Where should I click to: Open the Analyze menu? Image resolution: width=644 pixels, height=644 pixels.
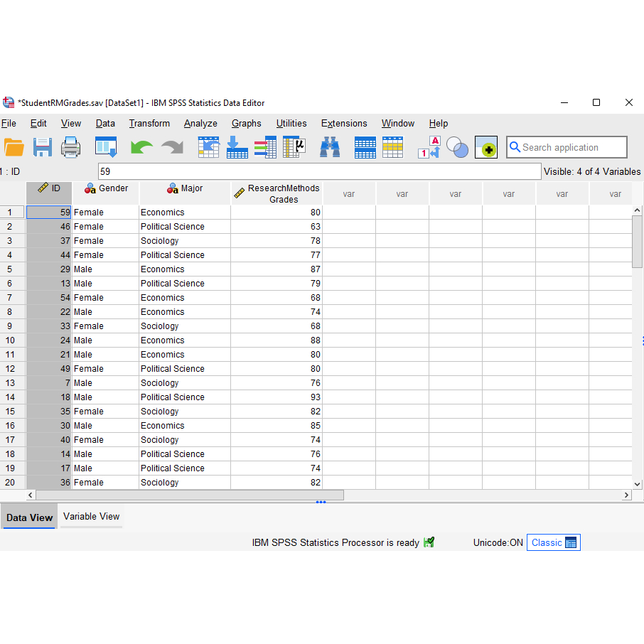click(x=200, y=123)
